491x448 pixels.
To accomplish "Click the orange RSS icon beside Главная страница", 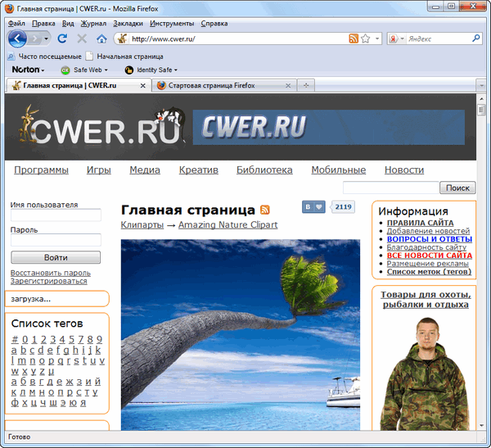I will point(265,210).
